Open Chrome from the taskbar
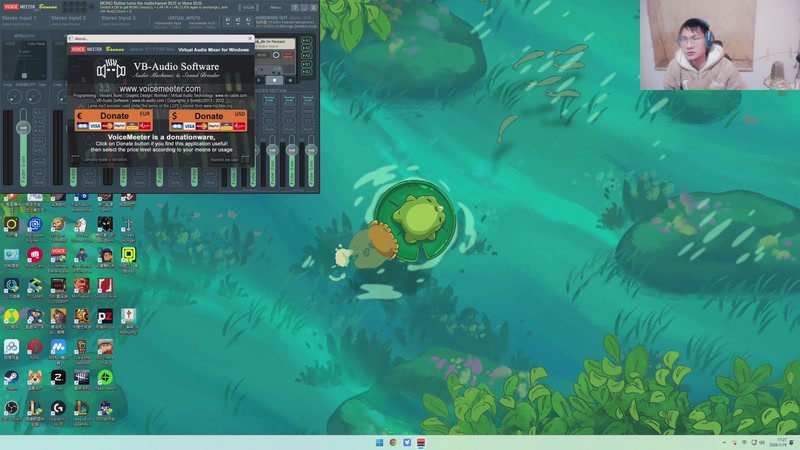This screenshot has width=800, height=450. tap(393, 442)
